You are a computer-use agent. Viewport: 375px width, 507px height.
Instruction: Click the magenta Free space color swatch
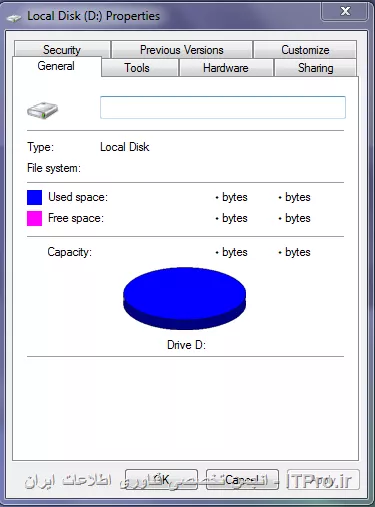34,218
